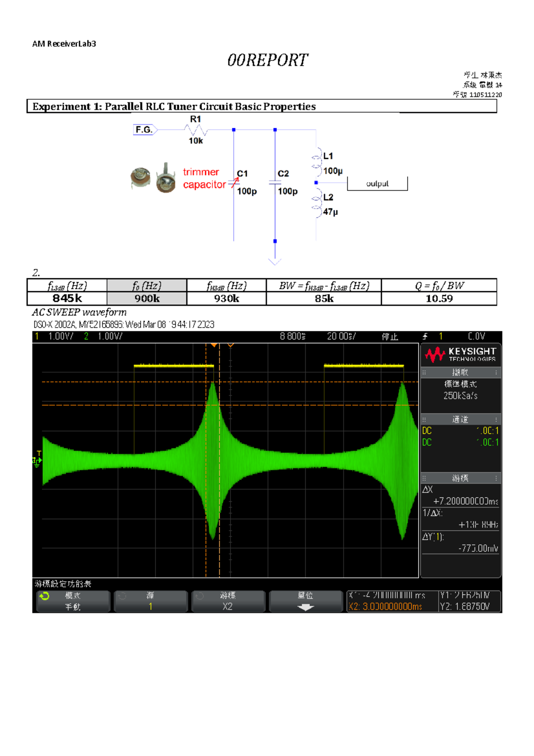
Task: Click the 10k resistor value
Action: [x=196, y=141]
